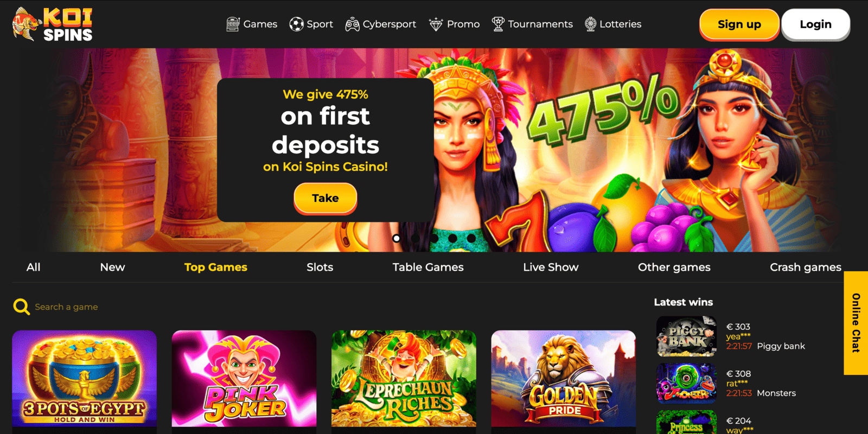Click the Login button

(815, 24)
